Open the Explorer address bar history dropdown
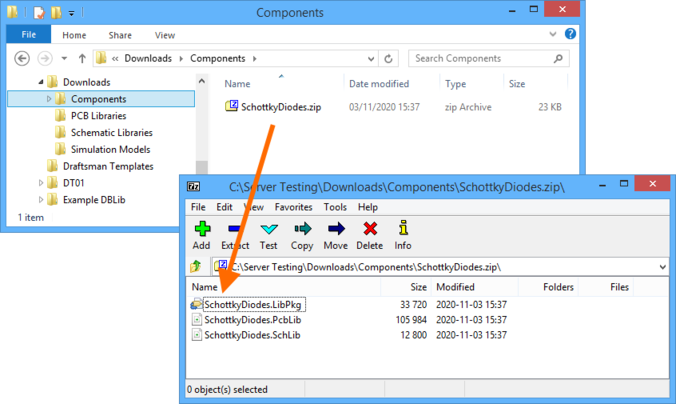 (371, 59)
